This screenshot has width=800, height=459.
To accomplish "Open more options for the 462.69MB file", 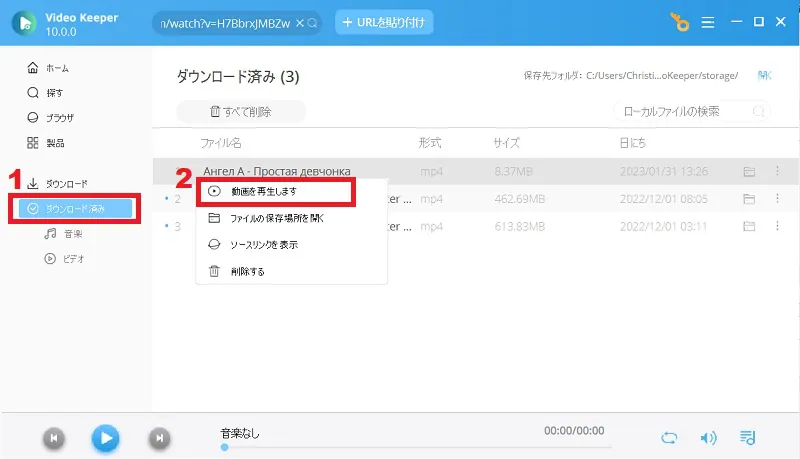I will click(777, 199).
